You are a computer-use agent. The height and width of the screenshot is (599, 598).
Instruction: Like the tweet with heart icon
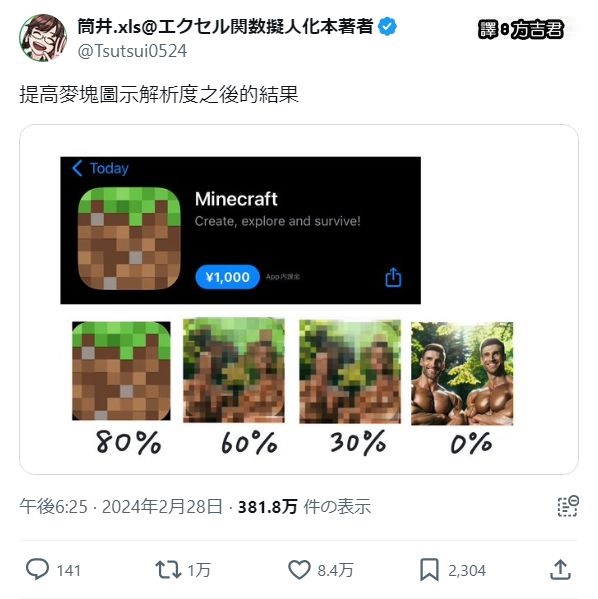coord(299,570)
